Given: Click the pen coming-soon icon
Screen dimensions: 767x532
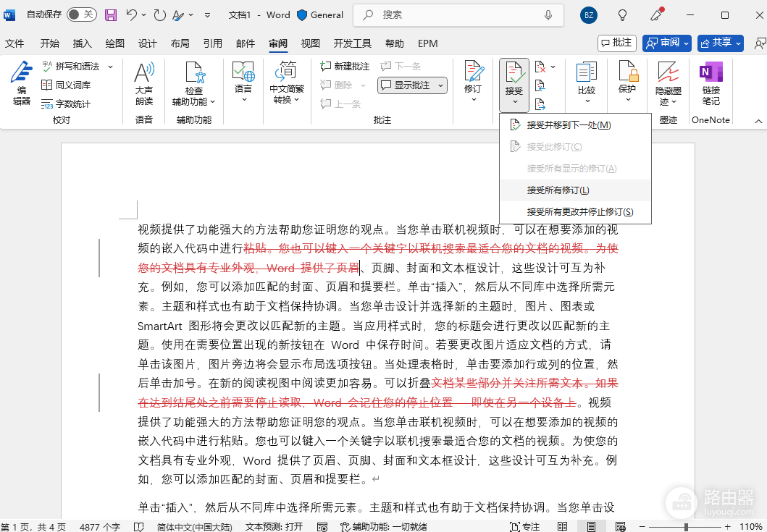Looking at the screenshot, I should [x=656, y=15].
